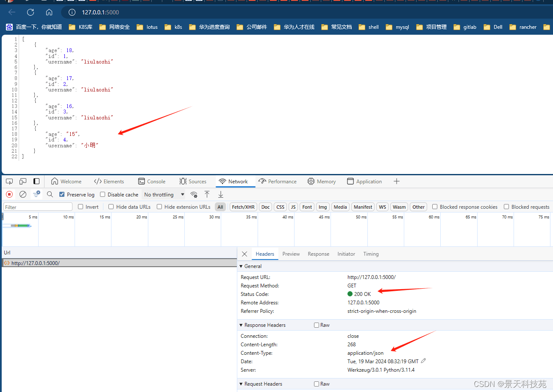
Task: Filter requests by CSS type
Action: [x=281, y=207]
